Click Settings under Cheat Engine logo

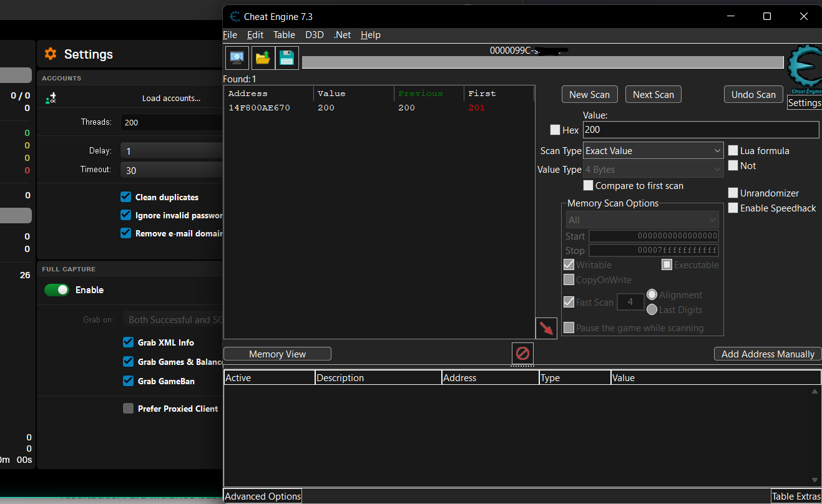(x=805, y=103)
